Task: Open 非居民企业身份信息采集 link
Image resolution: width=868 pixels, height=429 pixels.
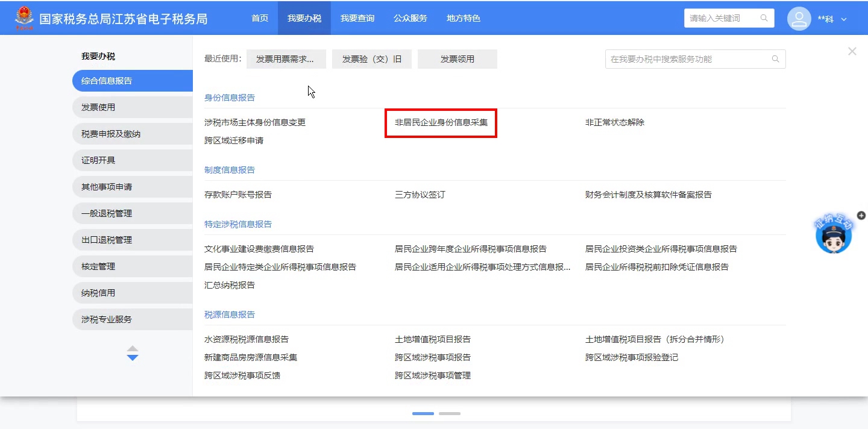Action: 441,122
